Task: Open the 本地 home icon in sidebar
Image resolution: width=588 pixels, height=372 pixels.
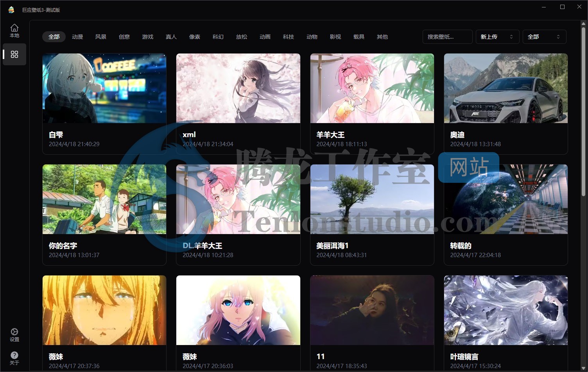Action: click(14, 30)
